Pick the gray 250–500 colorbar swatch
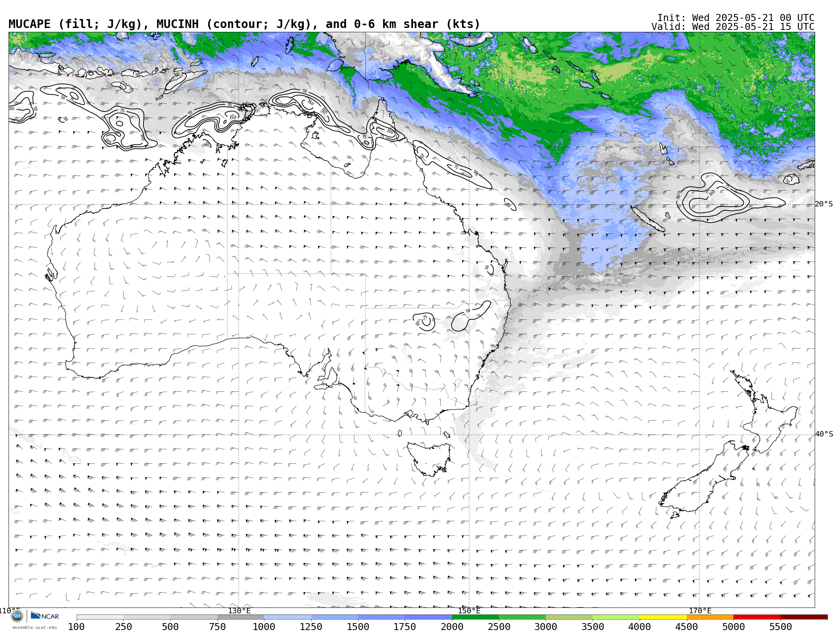 (x=147, y=617)
